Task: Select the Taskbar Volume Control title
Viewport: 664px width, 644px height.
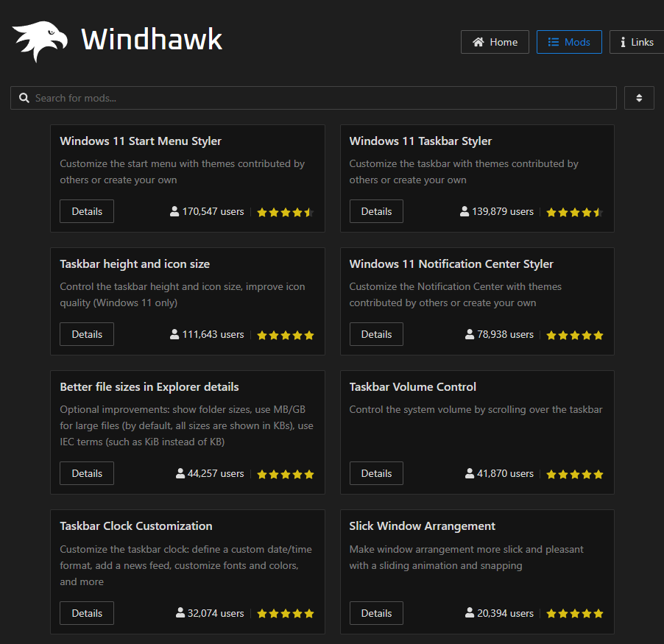Action: click(x=413, y=387)
